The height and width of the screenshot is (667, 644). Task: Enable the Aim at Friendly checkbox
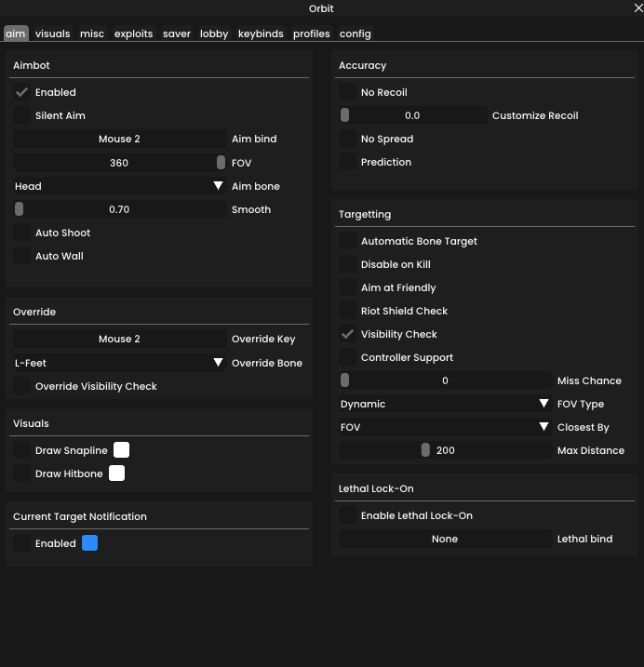[348, 287]
